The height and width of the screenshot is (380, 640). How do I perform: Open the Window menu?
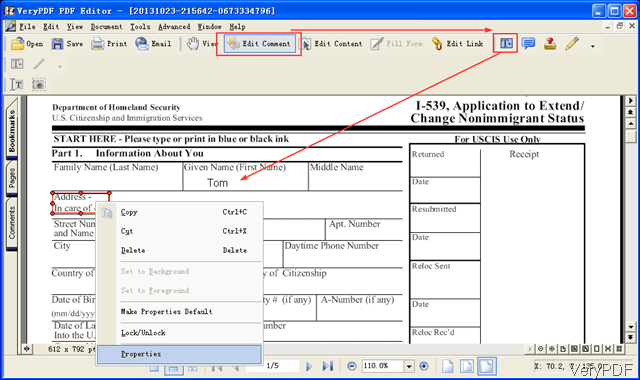209,27
